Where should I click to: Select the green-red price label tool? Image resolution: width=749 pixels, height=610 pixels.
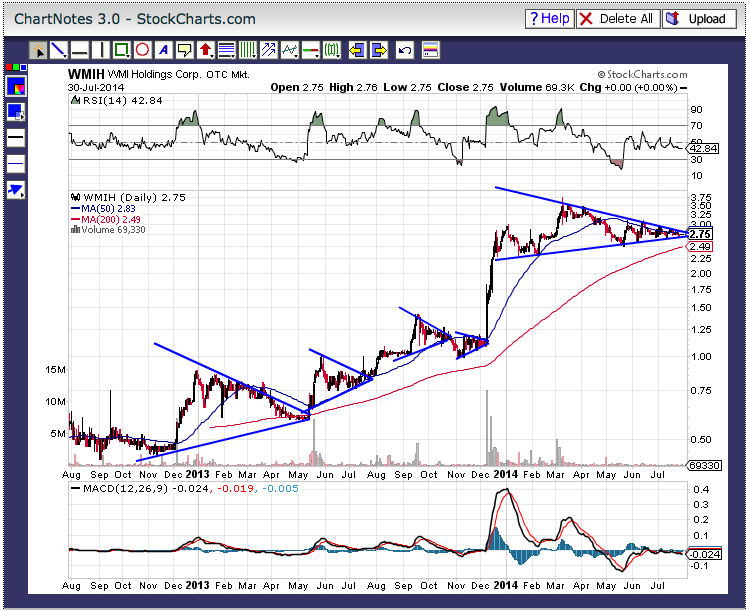point(311,50)
